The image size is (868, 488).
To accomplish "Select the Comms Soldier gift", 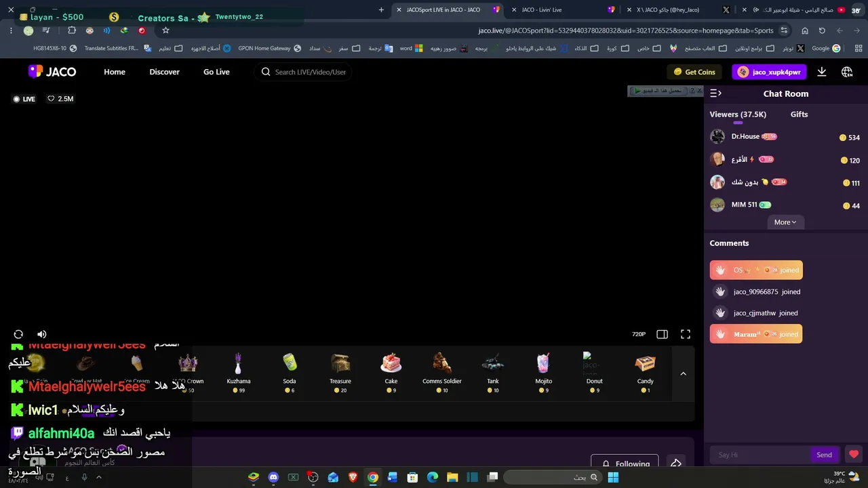I will pyautogui.click(x=442, y=372).
